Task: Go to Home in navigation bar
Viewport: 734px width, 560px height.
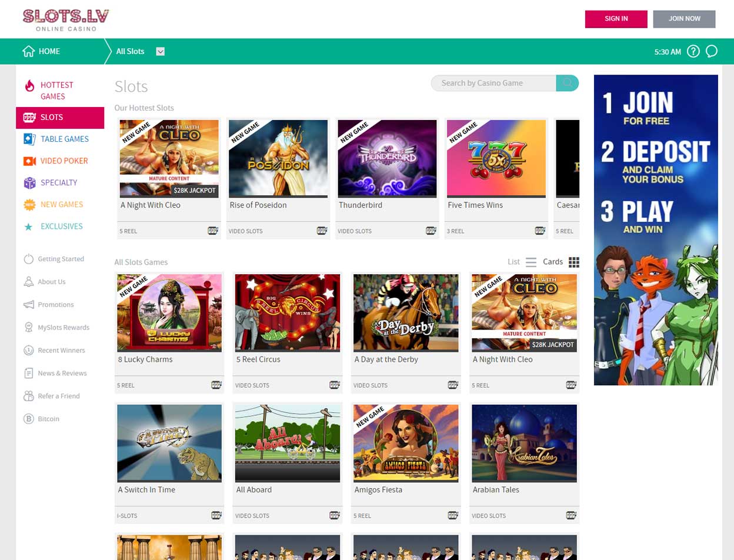Action: pyautogui.click(x=49, y=51)
